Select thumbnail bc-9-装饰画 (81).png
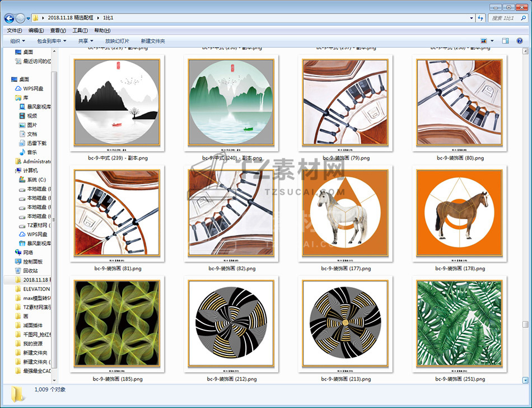The height and width of the screenshot is (408, 532). pos(117,213)
